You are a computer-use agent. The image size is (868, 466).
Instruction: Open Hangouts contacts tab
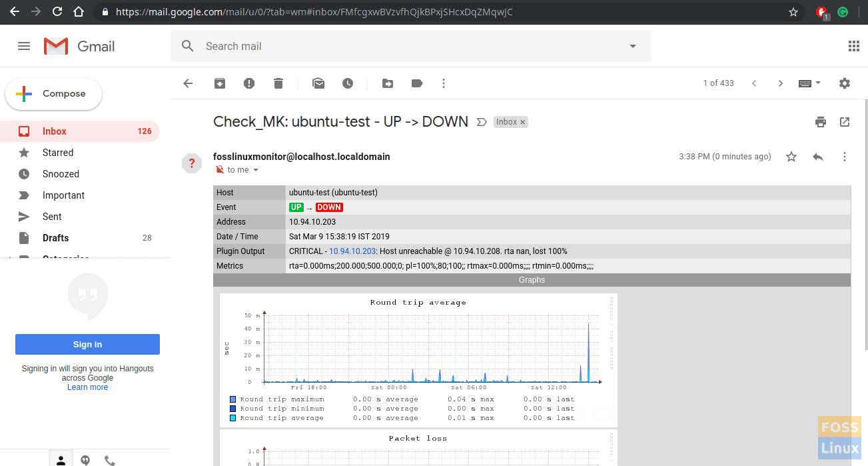click(61, 460)
